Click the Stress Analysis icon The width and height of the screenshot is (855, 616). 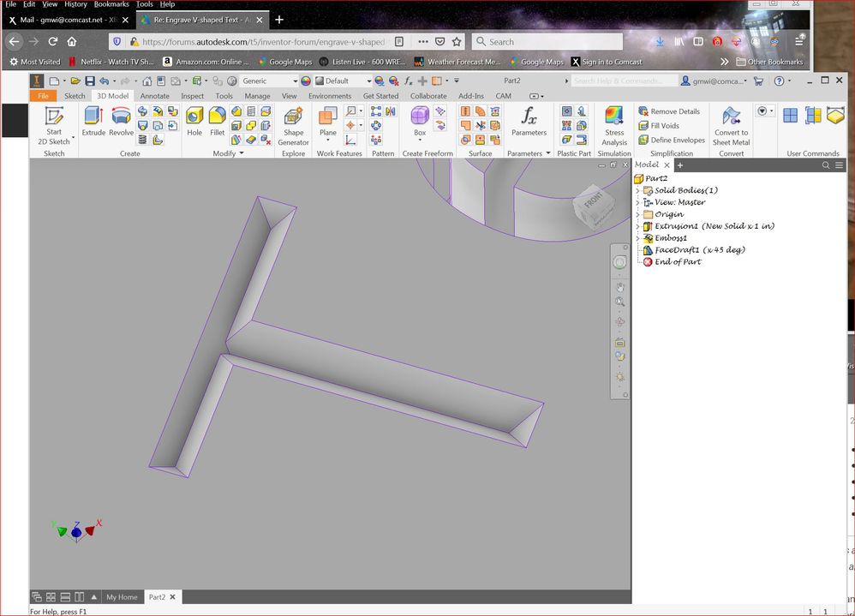[614, 127]
